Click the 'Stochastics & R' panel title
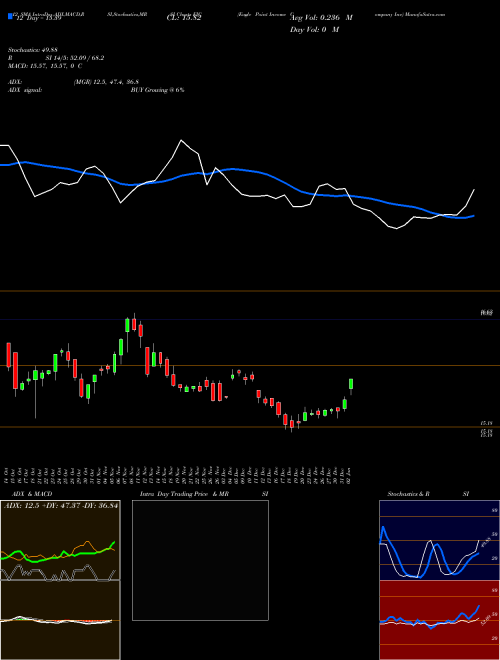The height and width of the screenshot is (660, 500). (x=408, y=494)
